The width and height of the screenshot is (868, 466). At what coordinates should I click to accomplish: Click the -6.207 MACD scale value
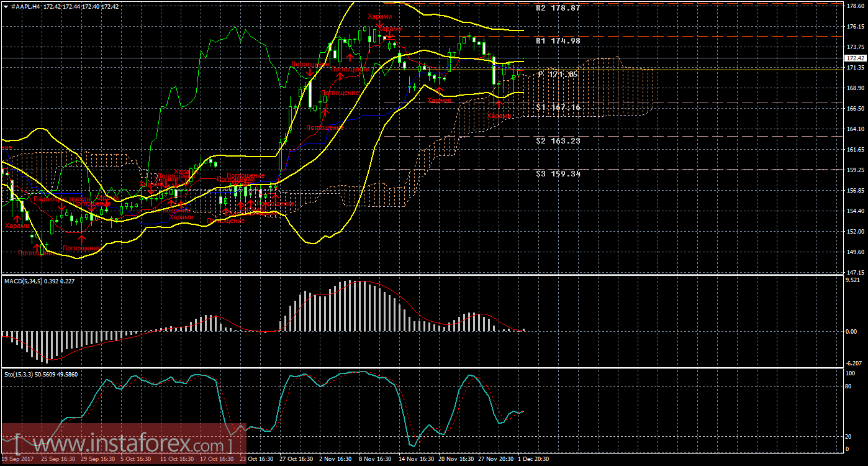pos(855,363)
